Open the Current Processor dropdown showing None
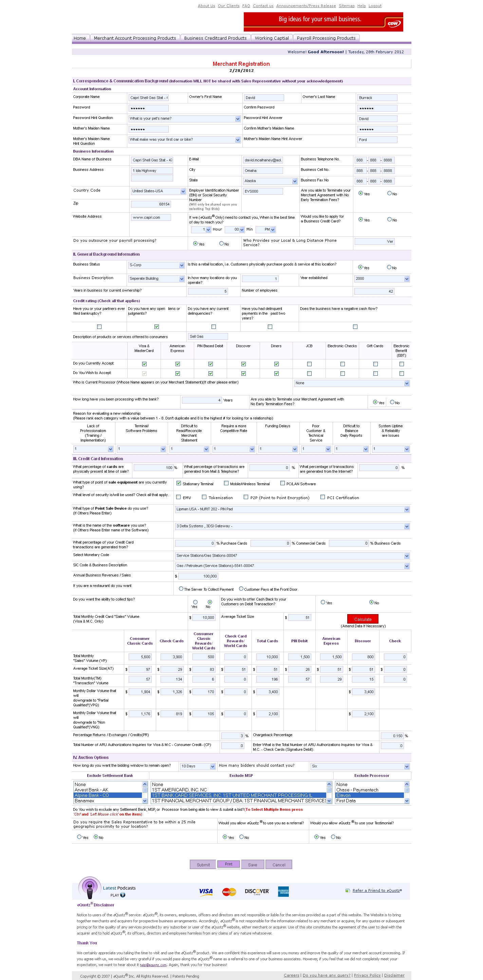 tap(352, 383)
